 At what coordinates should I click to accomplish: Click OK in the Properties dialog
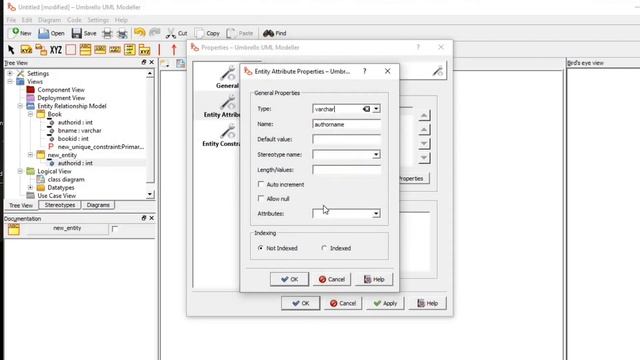tap(300, 303)
